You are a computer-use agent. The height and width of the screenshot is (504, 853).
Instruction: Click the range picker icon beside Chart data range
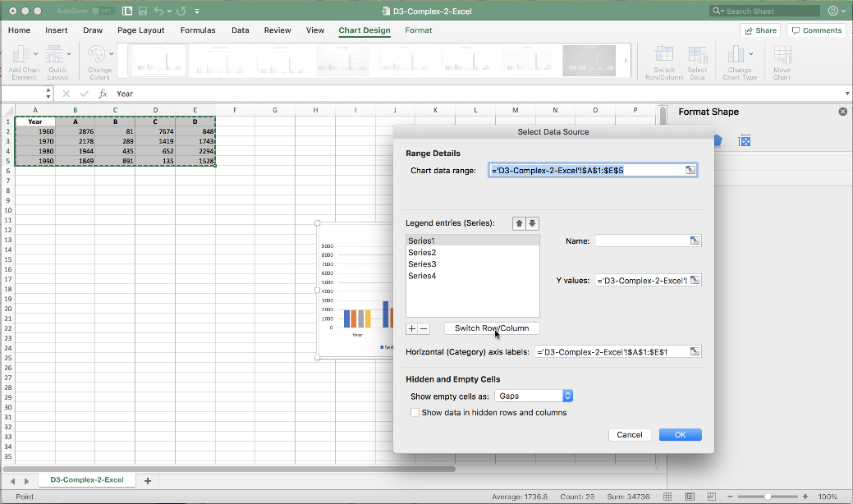(690, 170)
